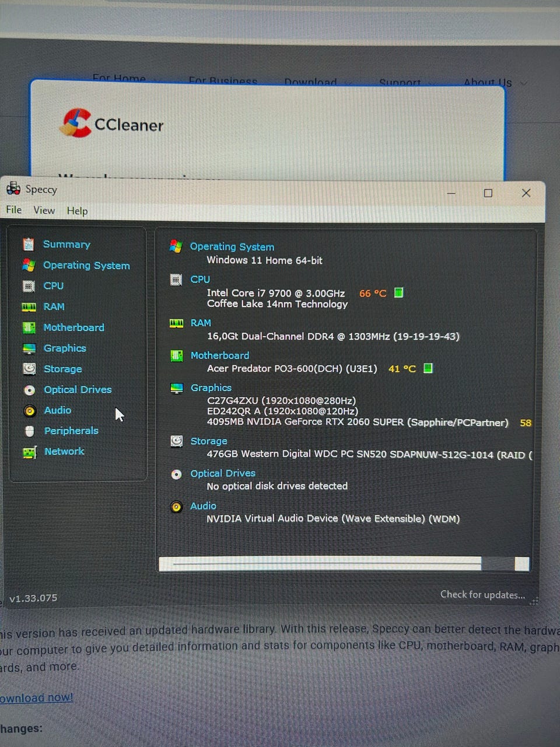Click the Operating System flag icon in summary panel
The height and width of the screenshot is (747, 560).
(x=176, y=246)
